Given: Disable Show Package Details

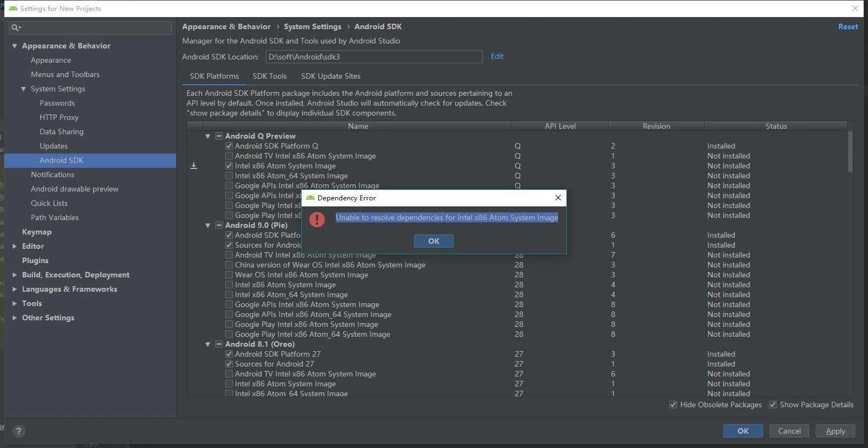Looking at the screenshot, I should pos(773,405).
